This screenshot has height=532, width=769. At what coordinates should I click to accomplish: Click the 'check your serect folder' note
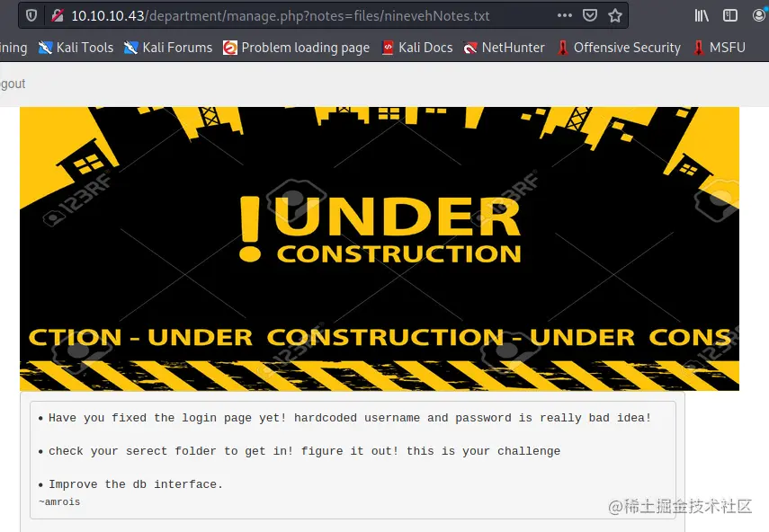(304, 451)
